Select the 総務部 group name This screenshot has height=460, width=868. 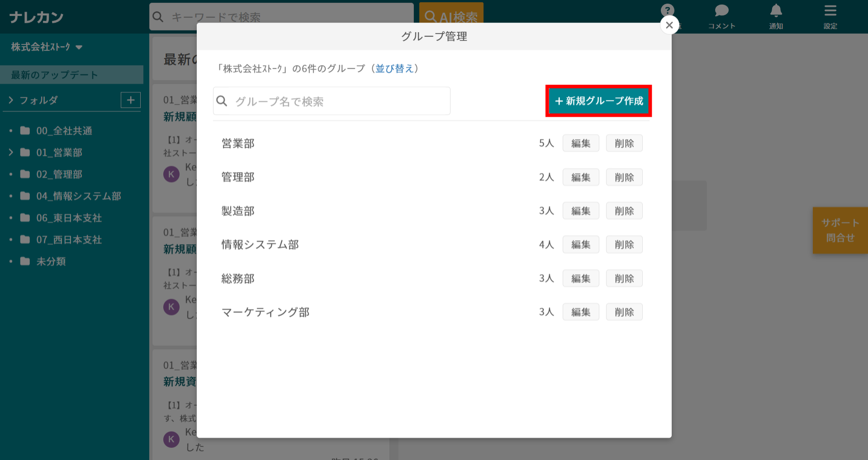[x=238, y=278]
